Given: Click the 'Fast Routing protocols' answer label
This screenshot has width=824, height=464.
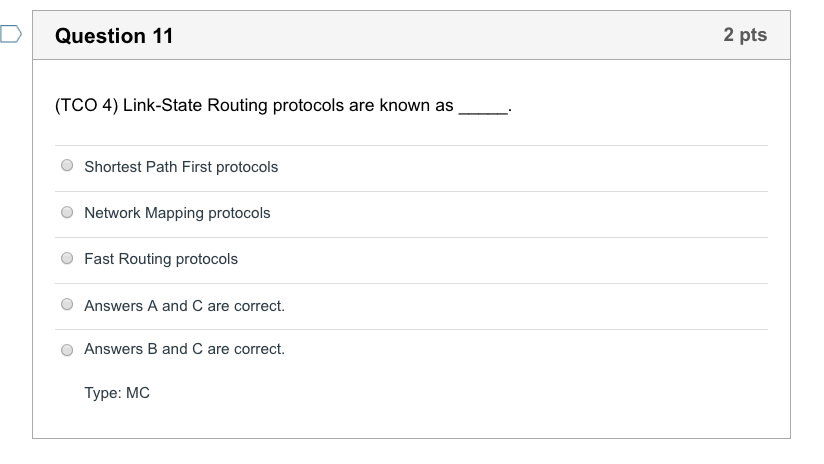Looking at the screenshot, I should point(161,259).
